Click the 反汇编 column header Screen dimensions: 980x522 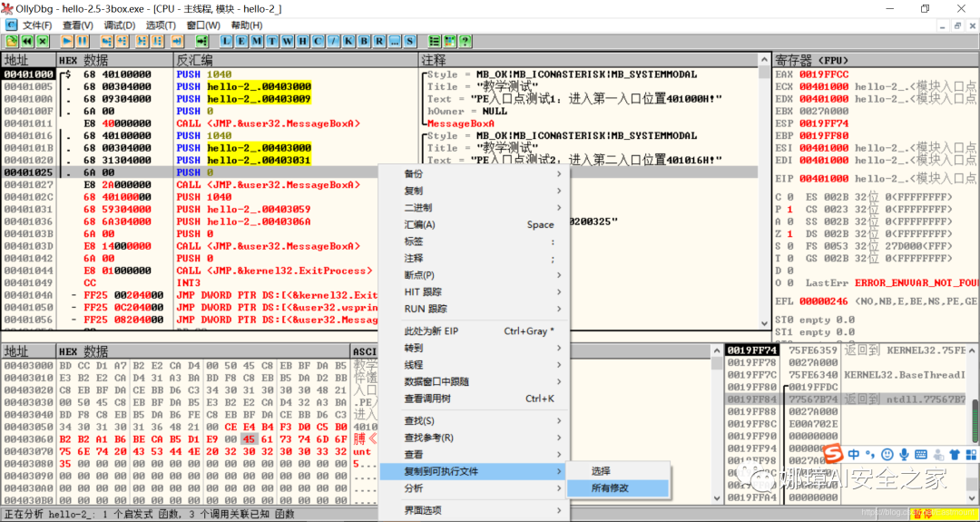295,60
